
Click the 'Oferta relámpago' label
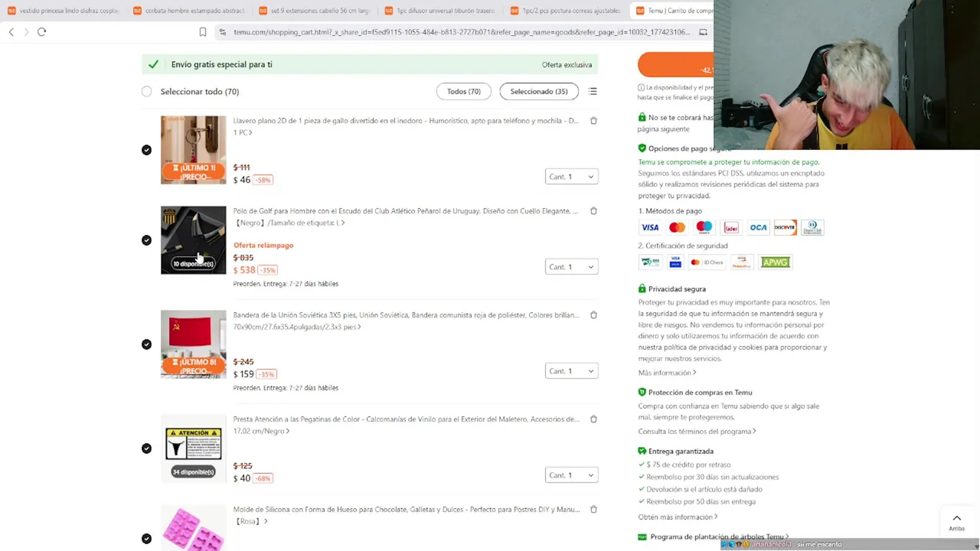pos(263,246)
